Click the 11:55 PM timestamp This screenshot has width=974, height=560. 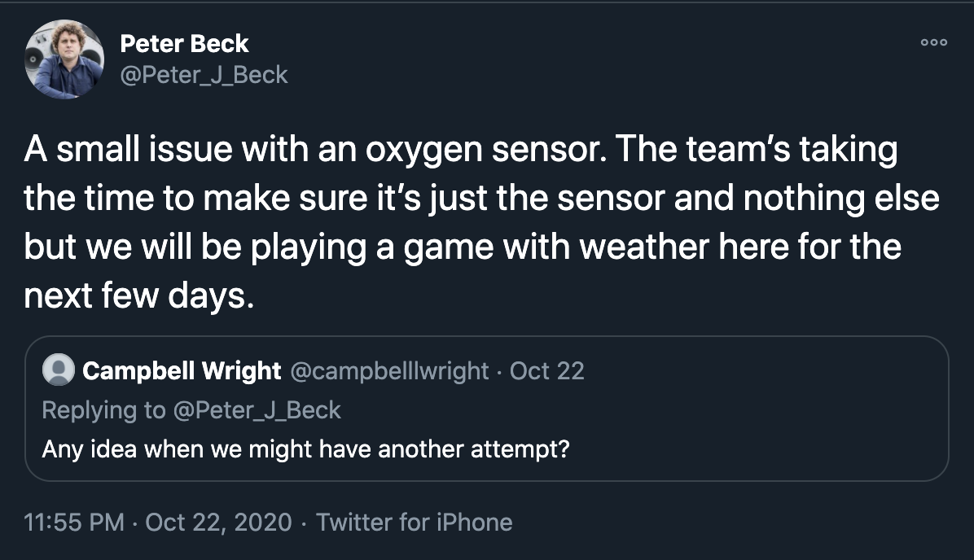[74, 522]
